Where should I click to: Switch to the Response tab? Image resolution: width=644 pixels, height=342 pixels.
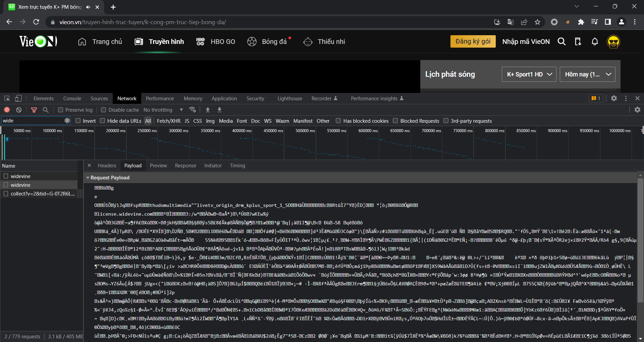pyautogui.click(x=185, y=166)
